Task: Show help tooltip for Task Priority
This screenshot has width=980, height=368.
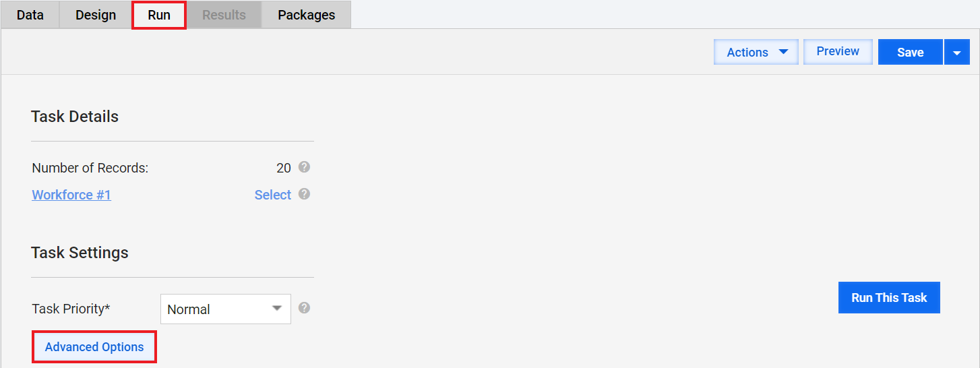Action: pyautogui.click(x=304, y=308)
